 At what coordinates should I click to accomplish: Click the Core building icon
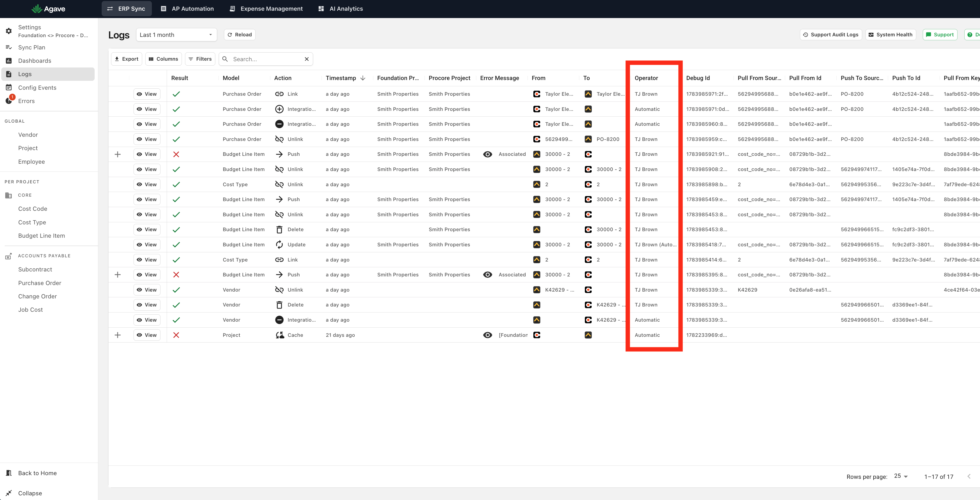point(9,195)
